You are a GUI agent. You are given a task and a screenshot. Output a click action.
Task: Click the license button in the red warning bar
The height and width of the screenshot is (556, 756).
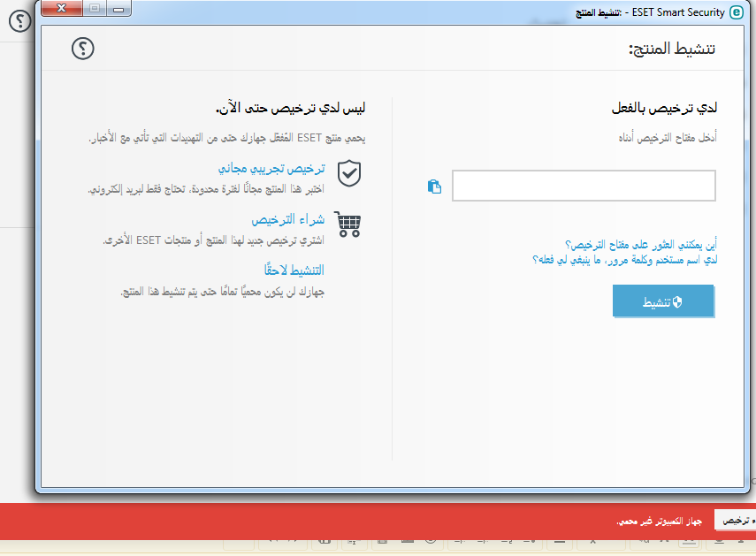(x=735, y=521)
